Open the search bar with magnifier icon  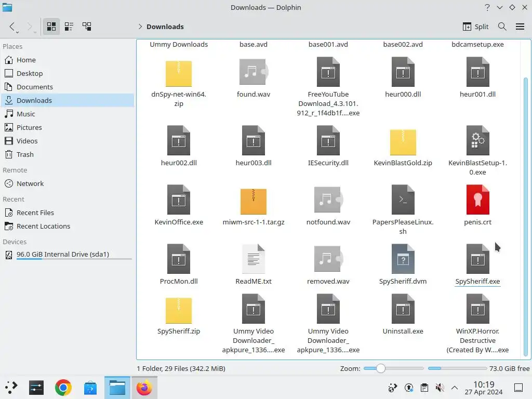(x=502, y=26)
